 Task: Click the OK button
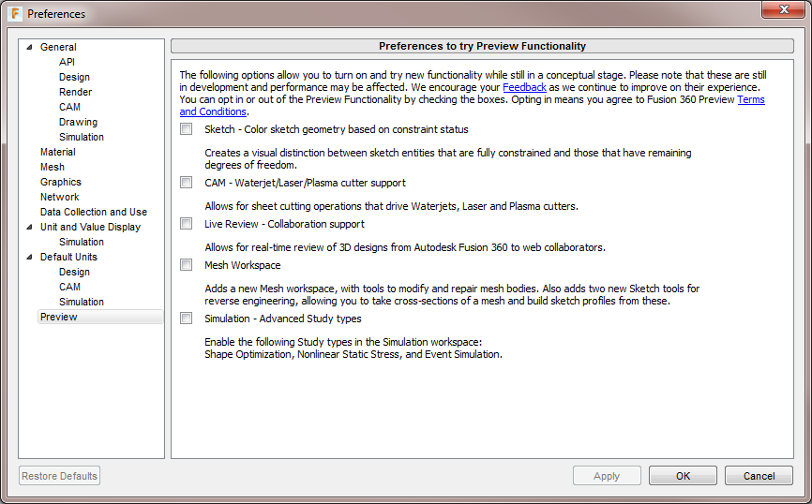(683, 476)
